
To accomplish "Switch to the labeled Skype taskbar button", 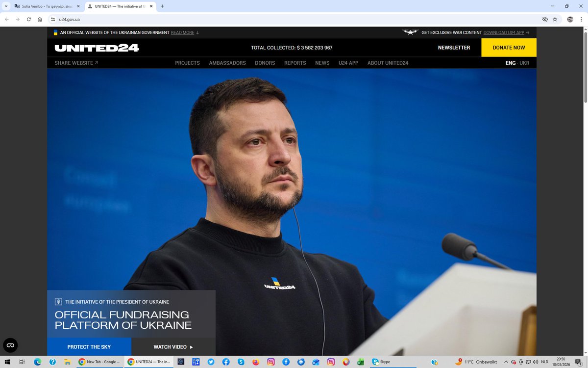I will (x=392, y=362).
